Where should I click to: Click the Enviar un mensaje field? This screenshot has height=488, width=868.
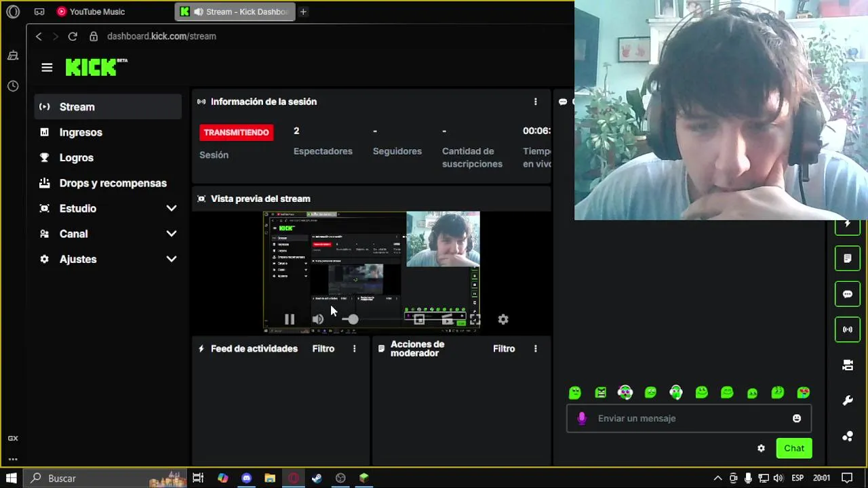point(688,418)
